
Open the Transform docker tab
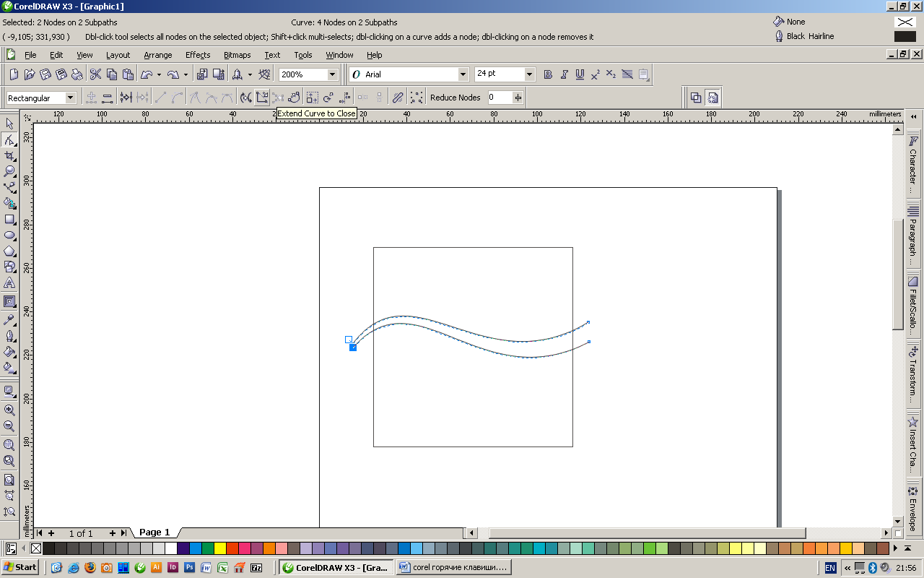tap(913, 376)
